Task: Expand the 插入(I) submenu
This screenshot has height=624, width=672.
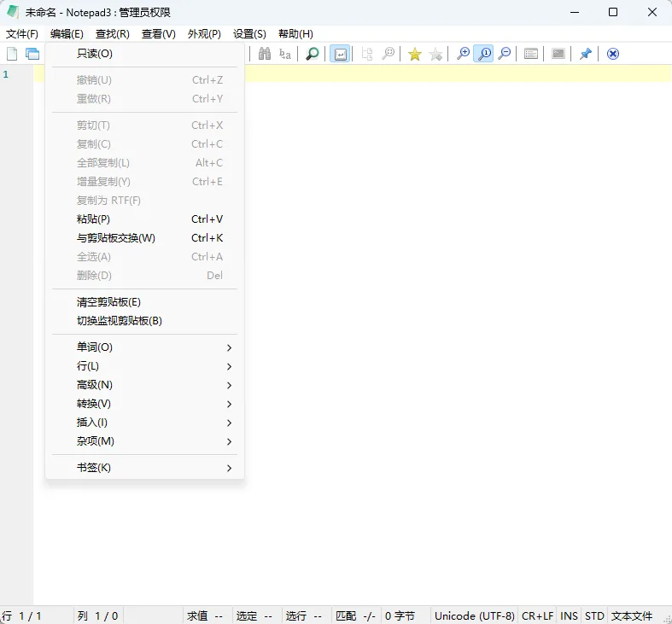Action: [x=145, y=423]
